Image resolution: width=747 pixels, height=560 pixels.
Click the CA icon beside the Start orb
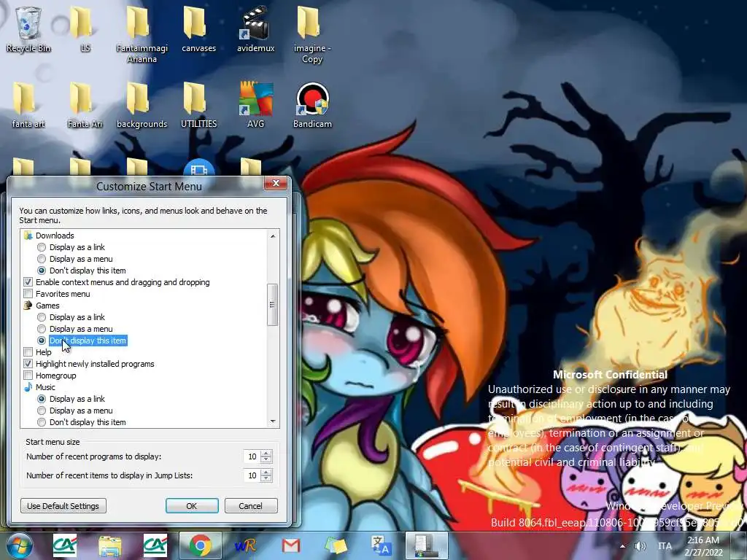click(x=64, y=545)
